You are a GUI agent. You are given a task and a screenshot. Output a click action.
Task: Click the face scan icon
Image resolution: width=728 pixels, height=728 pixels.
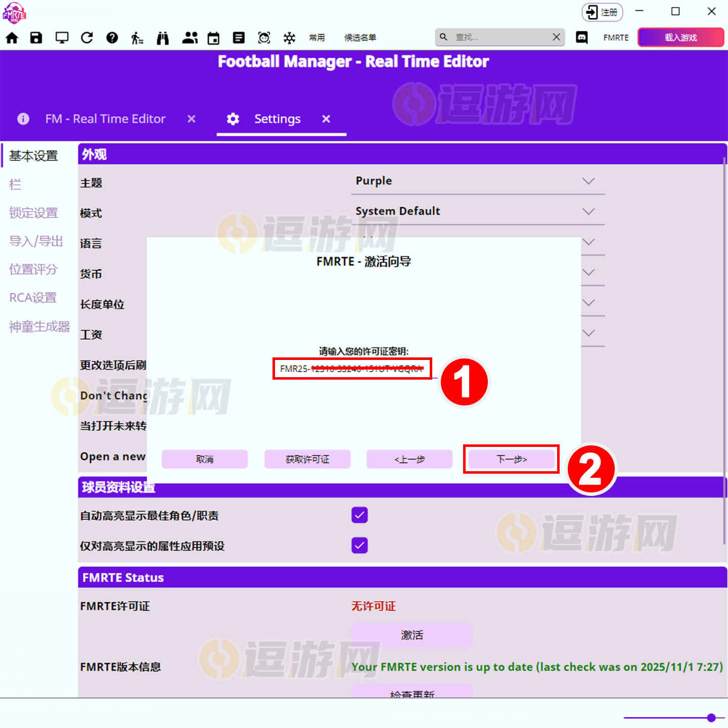tap(264, 37)
